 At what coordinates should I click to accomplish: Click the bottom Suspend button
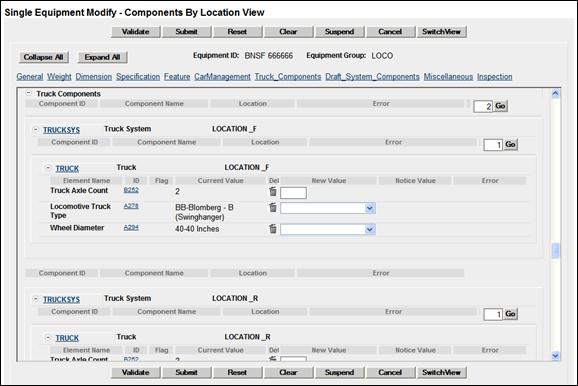[x=340, y=372]
